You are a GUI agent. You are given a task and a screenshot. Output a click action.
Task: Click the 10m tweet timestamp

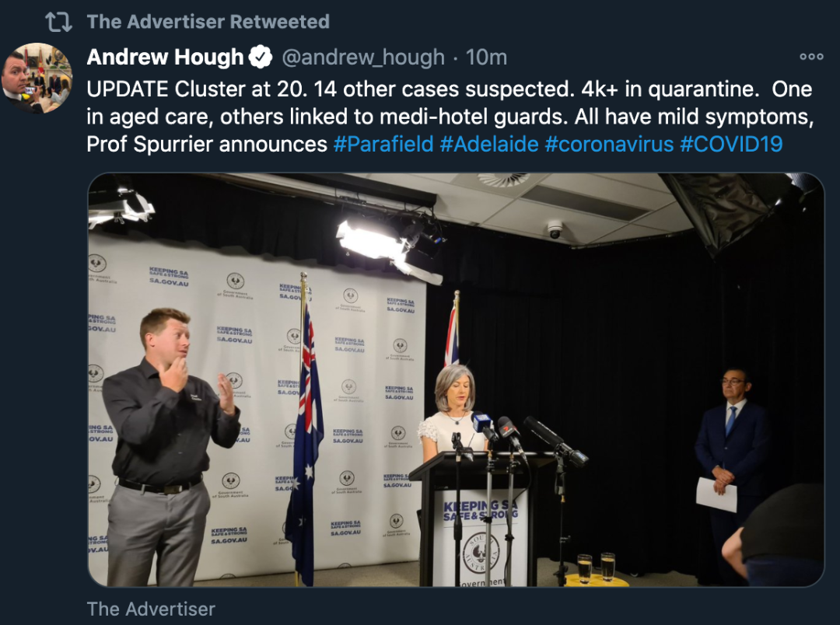(486, 58)
